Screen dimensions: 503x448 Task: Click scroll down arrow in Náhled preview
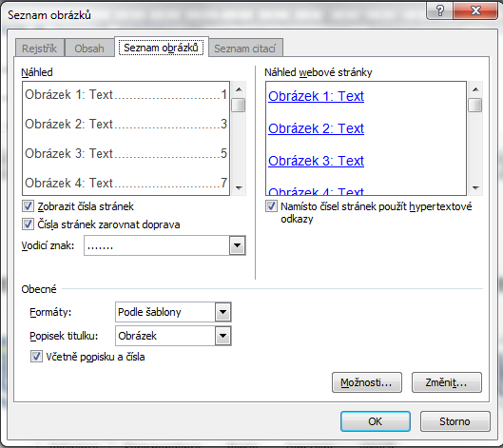[x=239, y=188]
